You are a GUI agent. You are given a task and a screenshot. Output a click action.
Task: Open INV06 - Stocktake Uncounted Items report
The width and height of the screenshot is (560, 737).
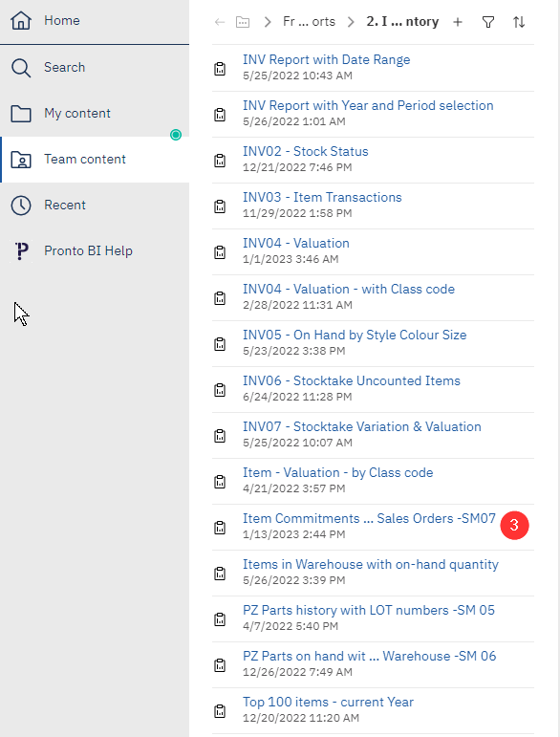[352, 380]
